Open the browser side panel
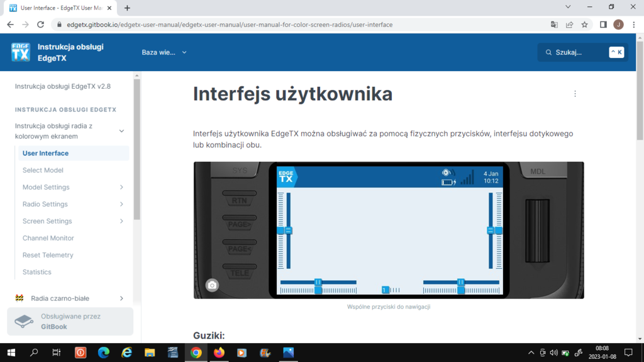 (x=603, y=25)
